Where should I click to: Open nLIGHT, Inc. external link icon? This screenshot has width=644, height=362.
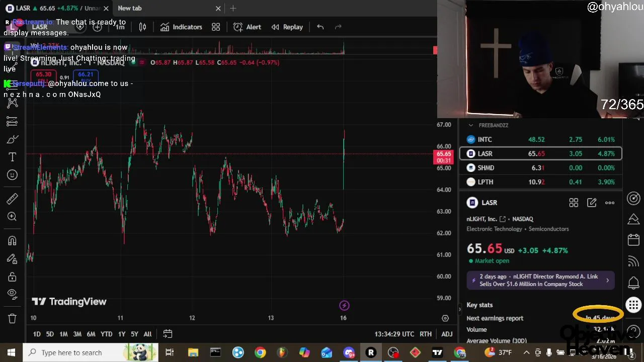[x=503, y=219]
